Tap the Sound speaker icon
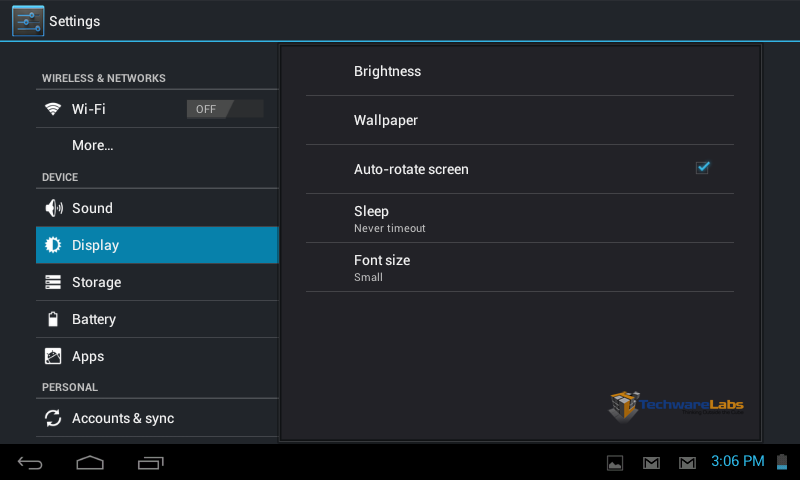This screenshot has width=800, height=480. tap(54, 208)
